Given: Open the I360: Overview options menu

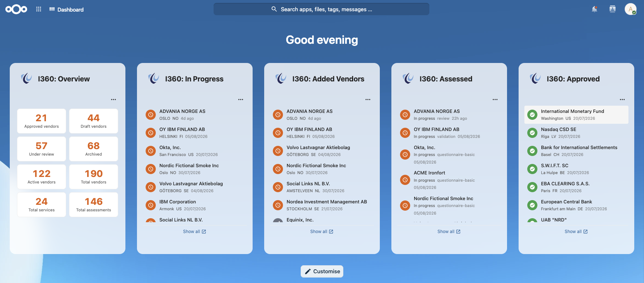Looking at the screenshot, I should 113,100.
